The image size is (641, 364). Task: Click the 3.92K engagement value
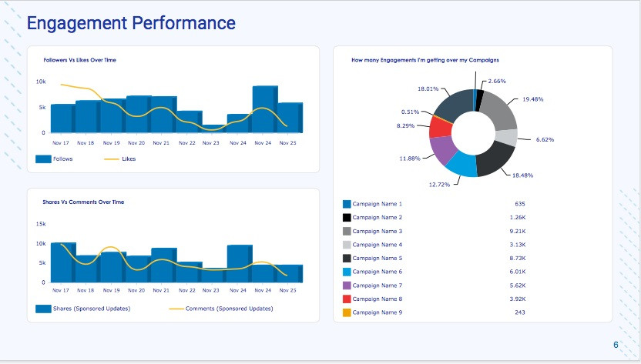518,299
